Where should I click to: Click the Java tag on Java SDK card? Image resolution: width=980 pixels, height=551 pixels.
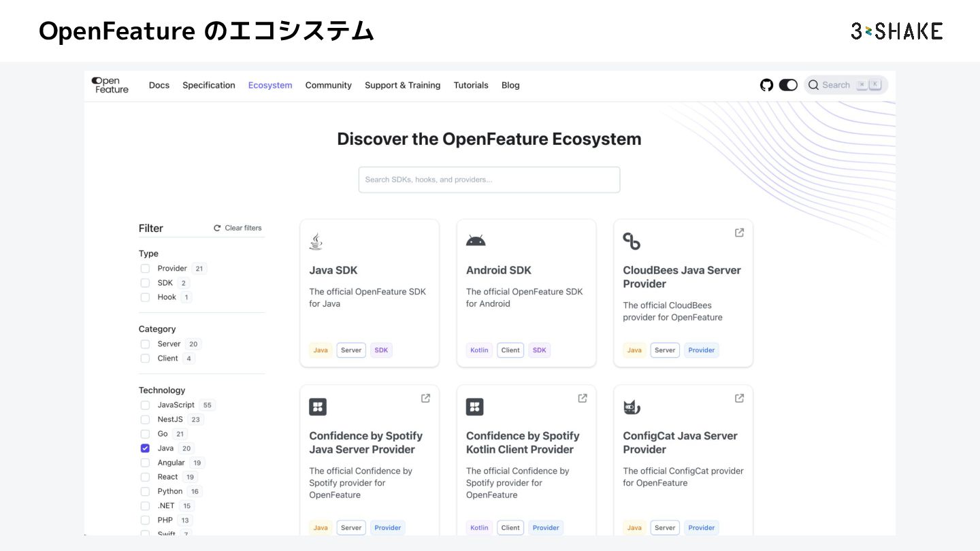321,350
